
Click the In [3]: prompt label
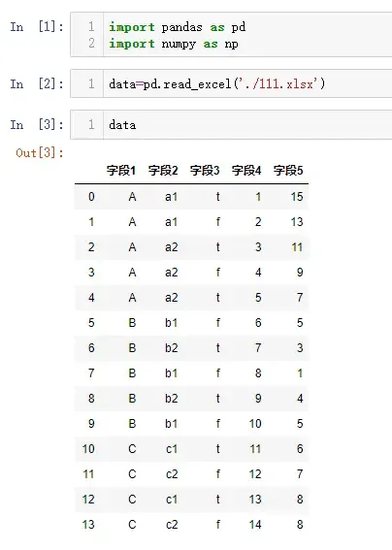point(37,124)
